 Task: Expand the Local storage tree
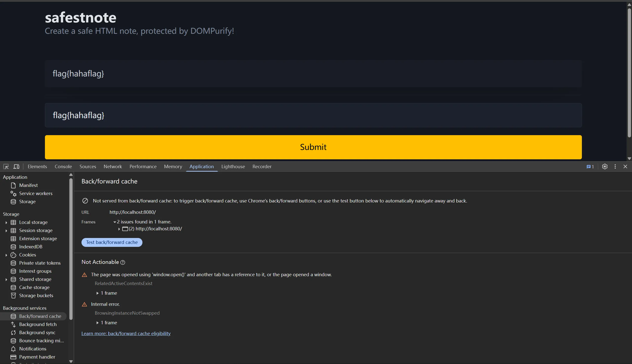pyautogui.click(x=6, y=222)
